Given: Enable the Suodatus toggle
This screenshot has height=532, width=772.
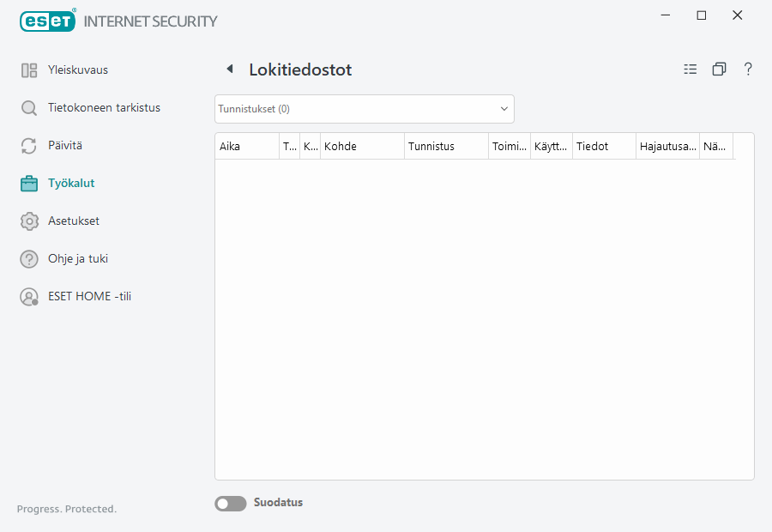Looking at the screenshot, I should 230,503.
